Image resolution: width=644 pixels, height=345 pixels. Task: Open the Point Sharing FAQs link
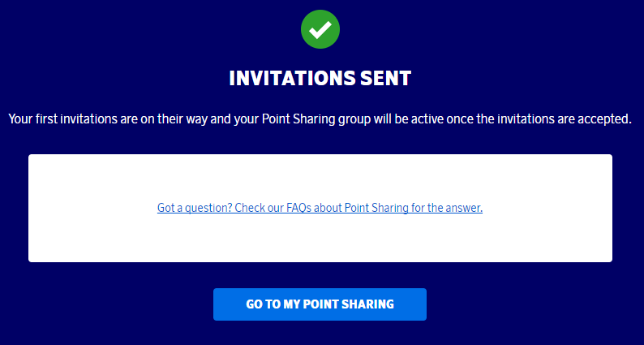pyautogui.click(x=320, y=208)
